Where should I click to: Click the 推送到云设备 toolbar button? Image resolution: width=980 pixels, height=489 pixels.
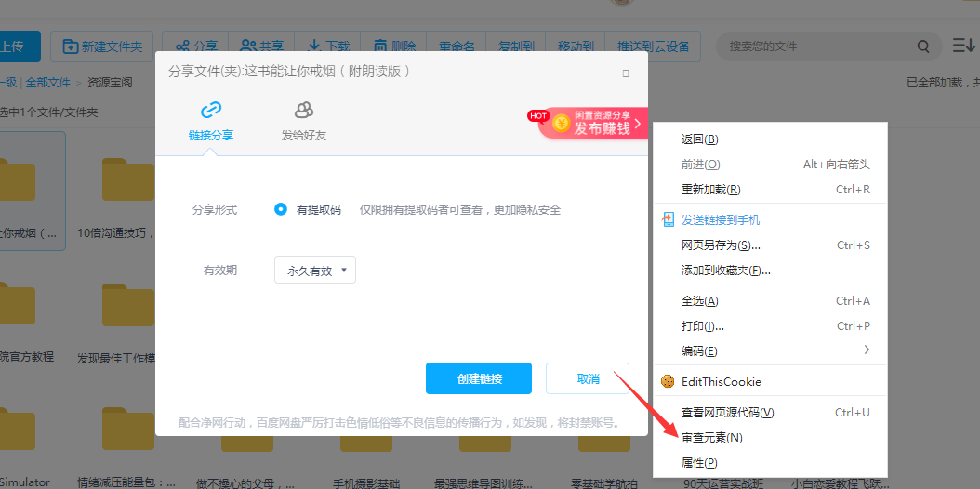click(x=654, y=46)
